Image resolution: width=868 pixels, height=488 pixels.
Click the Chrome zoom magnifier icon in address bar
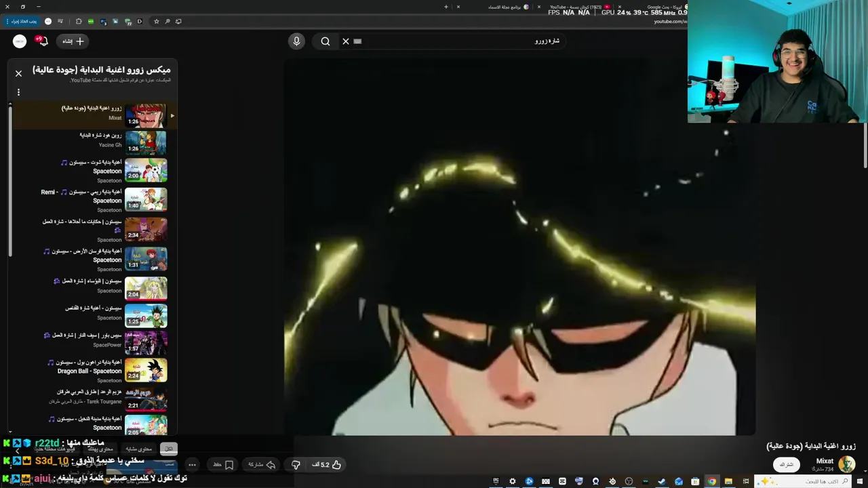pyautogui.click(x=167, y=21)
